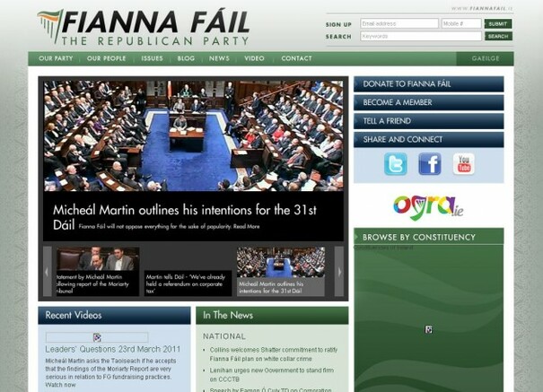The width and height of the screenshot is (543, 392).
Task: Open the Facebook icon link
Action: tap(429, 164)
